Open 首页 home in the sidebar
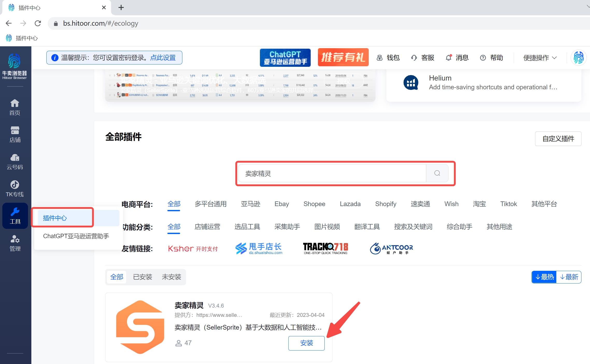 tap(15, 107)
